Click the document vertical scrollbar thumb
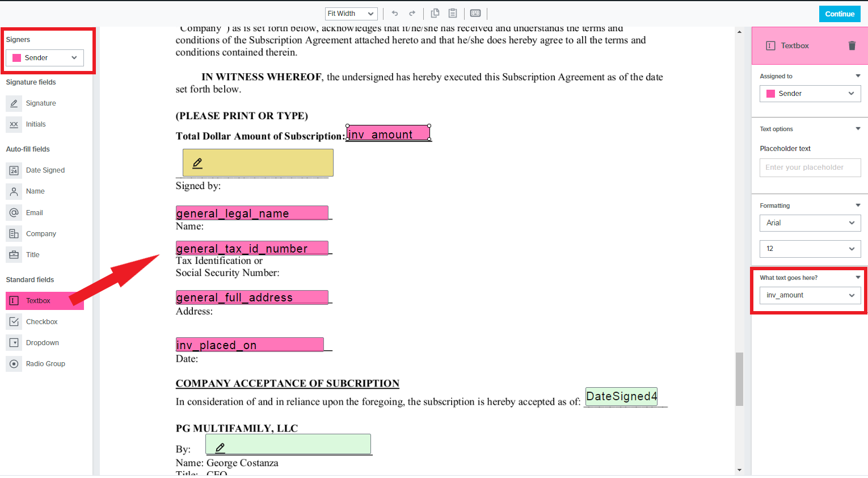Viewport: 868px width, 478px height. click(739, 379)
